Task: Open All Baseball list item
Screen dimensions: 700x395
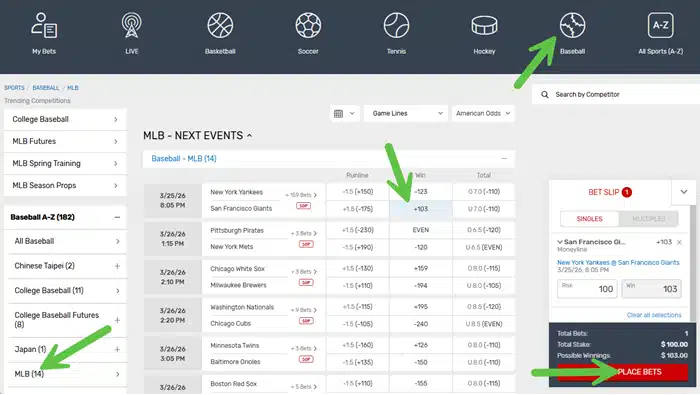Action: coord(67,241)
